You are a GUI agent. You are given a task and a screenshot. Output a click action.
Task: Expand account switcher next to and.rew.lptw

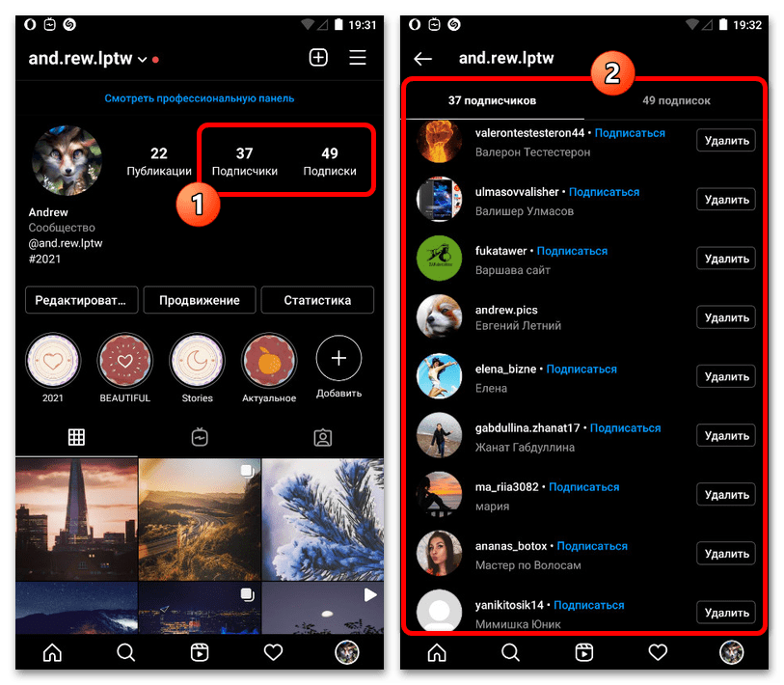(143, 60)
